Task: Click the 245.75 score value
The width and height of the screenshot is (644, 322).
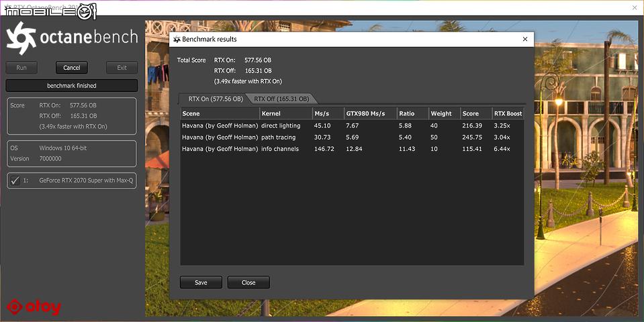Action: tap(472, 137)
